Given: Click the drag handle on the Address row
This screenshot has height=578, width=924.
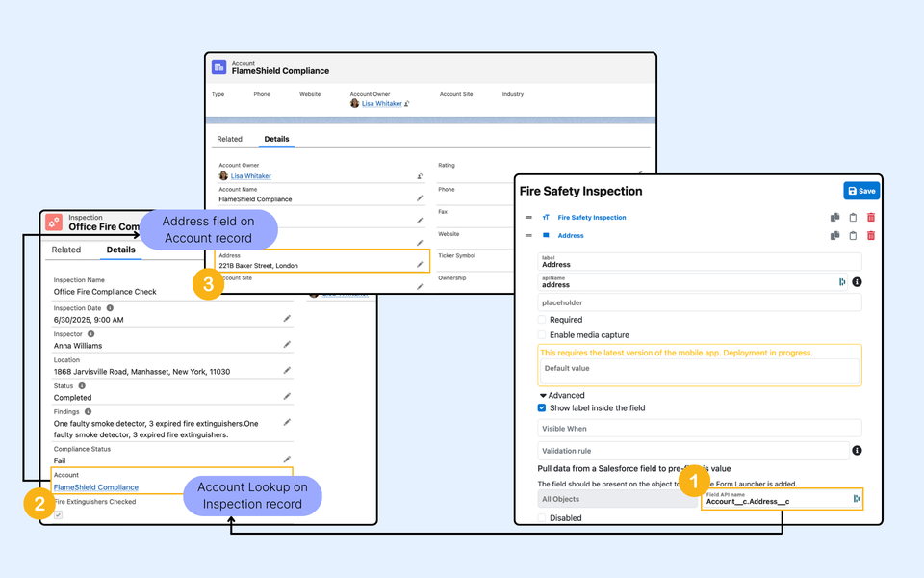Looking at the screenshot, I should click(528, 235).
